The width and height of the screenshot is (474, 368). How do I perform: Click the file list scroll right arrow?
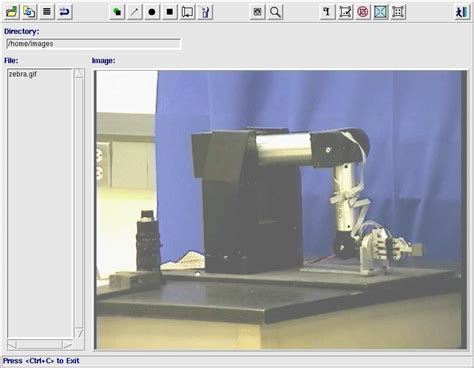(x=67, y=344)
